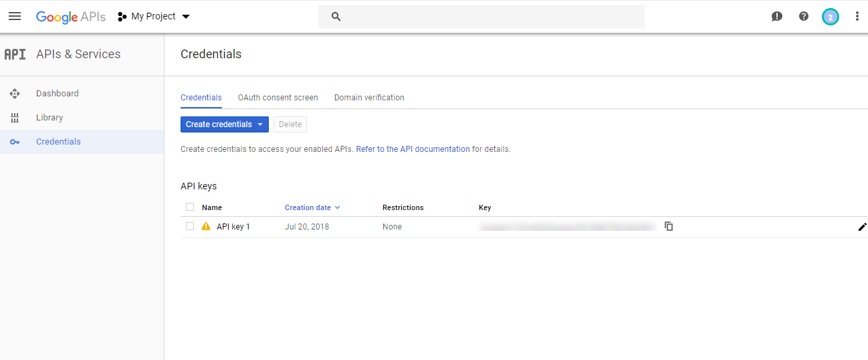Open the three-dot more options menu
This screenshot has width=868, height=360.
pyautogui.click(x=857, y=17)
